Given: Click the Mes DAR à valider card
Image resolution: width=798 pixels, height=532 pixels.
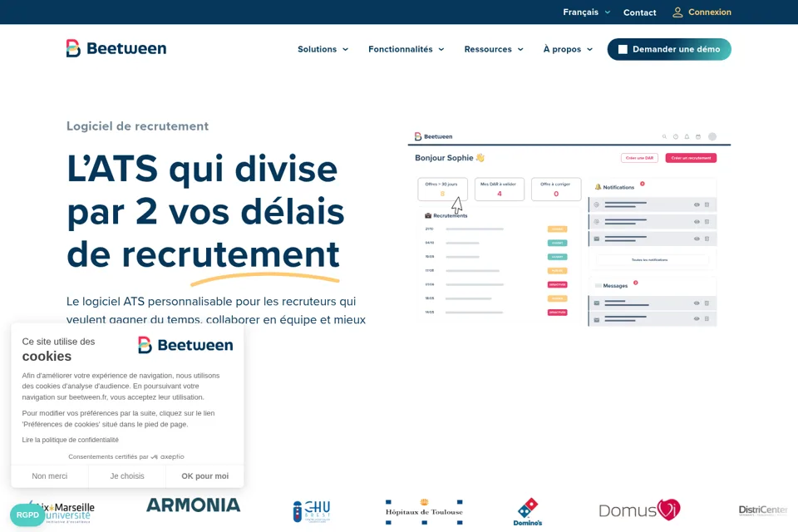Looking at the screenshot, I should tap(500, 189).
